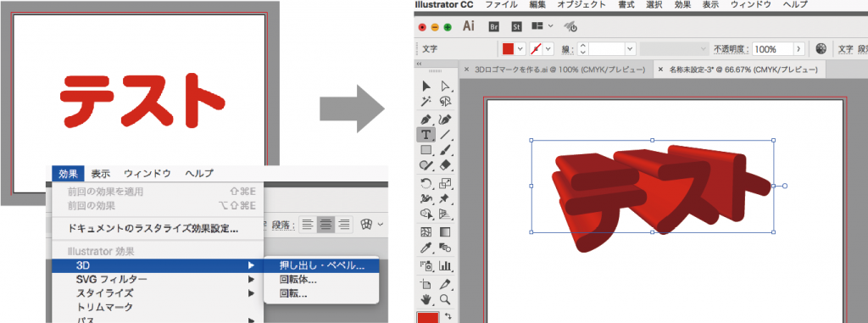Screen dimensions: 868x323
Task: Toggle right paragraph alignment
Action: point(344,225)
